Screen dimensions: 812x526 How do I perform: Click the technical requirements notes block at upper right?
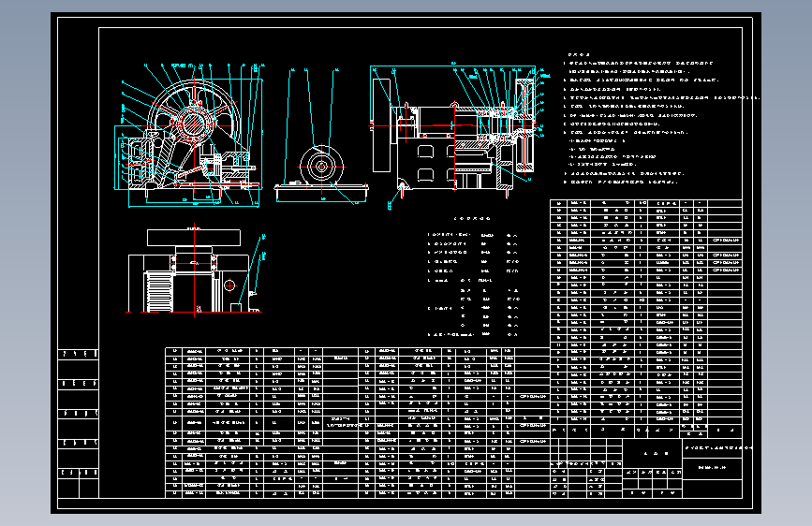[661, 119]
